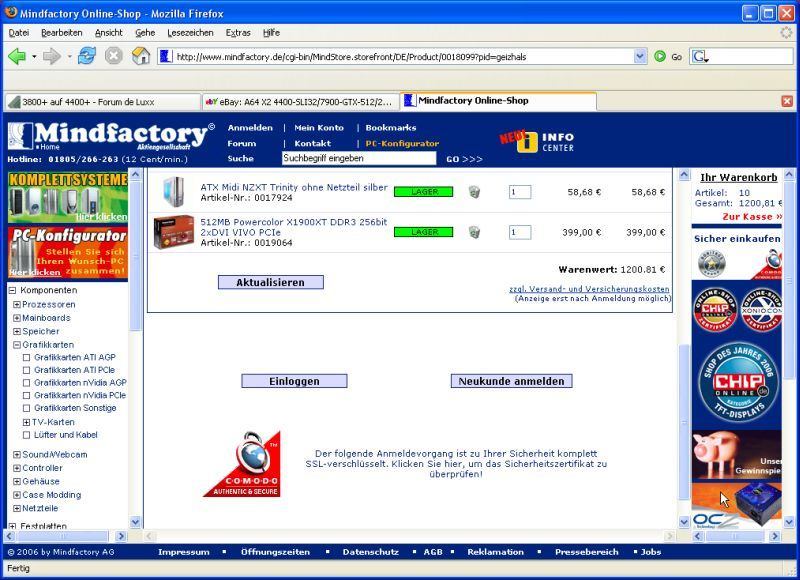The image size is (800, 580).
Task: Expand the TV-Karten subcategory
Action: [x=27, y=422]
